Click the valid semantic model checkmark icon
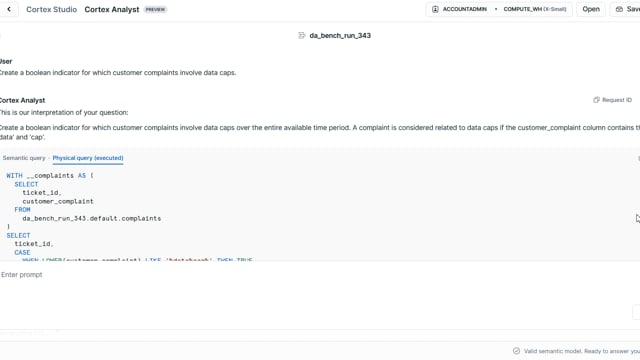The width and height of the screenshot is (640, 360). click(516, 351)
